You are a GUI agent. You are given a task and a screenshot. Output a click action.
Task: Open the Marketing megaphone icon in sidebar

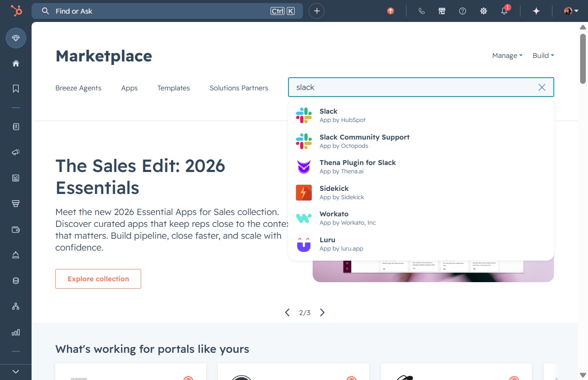click(x=16, y=152)
